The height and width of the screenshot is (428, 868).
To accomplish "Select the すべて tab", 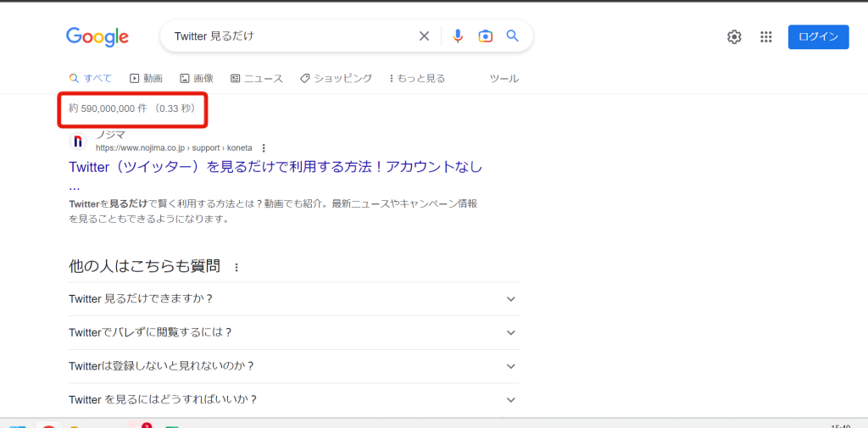I will coord(91,79).
